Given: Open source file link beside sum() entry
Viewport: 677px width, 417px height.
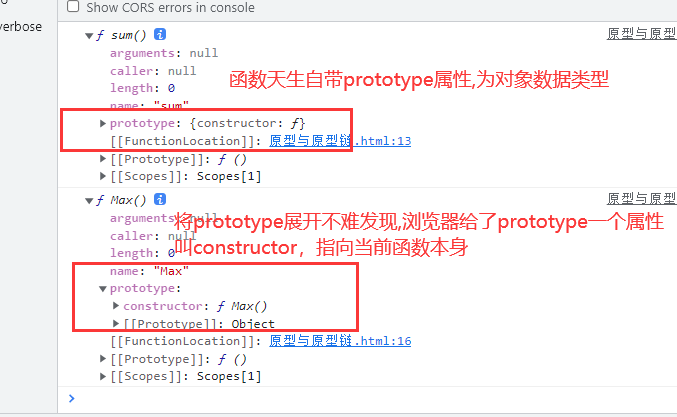Looking at the screenshot, I should point(642,34).
